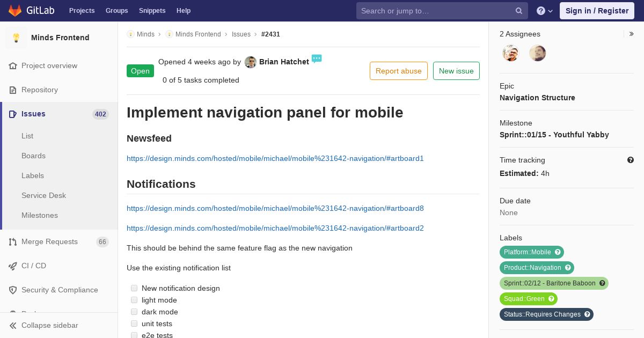Click the Merge Requests icon
The height and width of the screenshot is (338, 644).
(13, 241)
